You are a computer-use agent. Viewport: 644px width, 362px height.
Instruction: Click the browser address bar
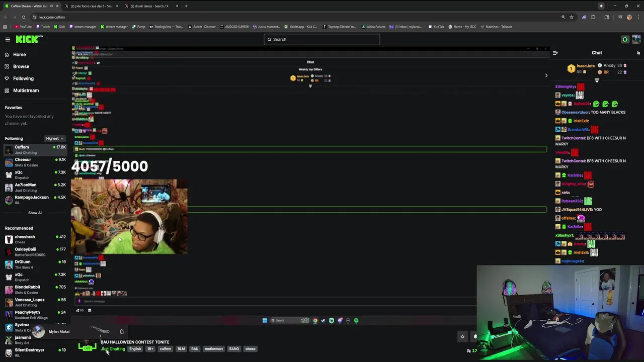297,17
